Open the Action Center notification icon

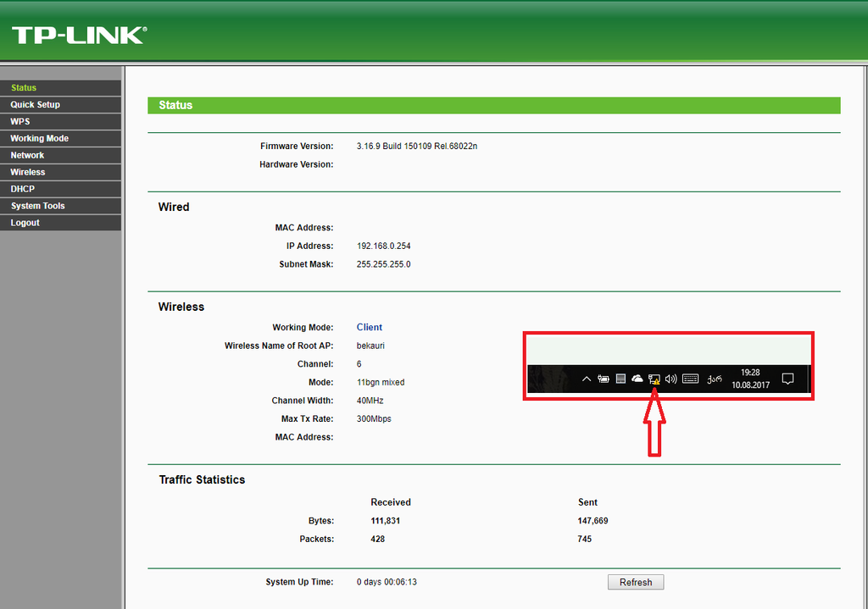pyautogui.click(x=787, y=379)
